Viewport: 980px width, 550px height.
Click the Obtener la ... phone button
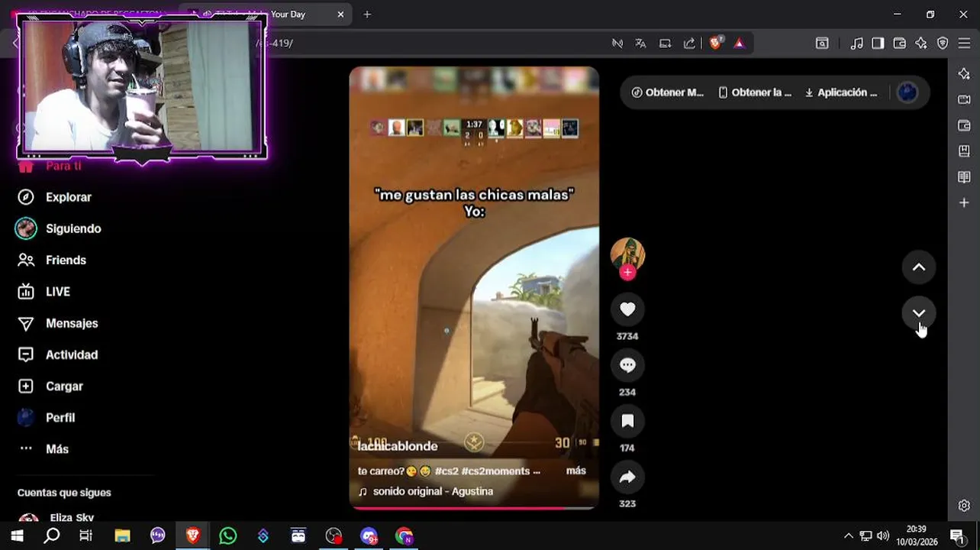(754, 92)
